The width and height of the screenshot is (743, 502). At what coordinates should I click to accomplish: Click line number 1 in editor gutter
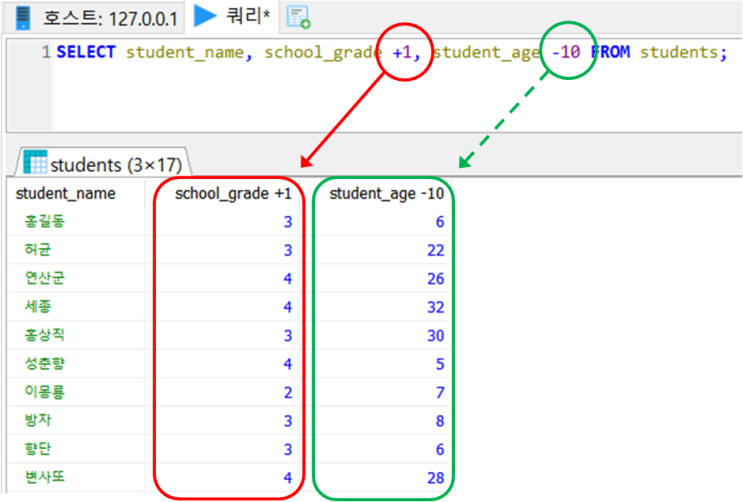(45, 52)
